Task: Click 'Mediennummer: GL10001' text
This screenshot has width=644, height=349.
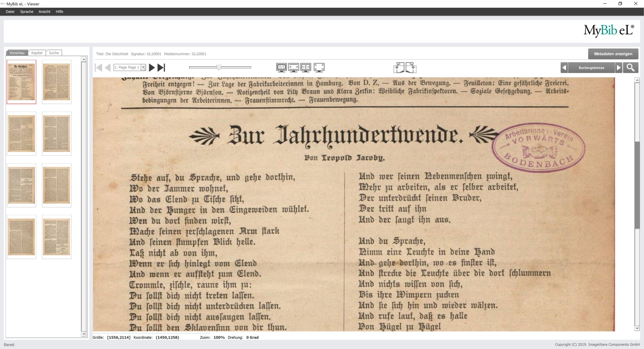Action: [185, 54]
